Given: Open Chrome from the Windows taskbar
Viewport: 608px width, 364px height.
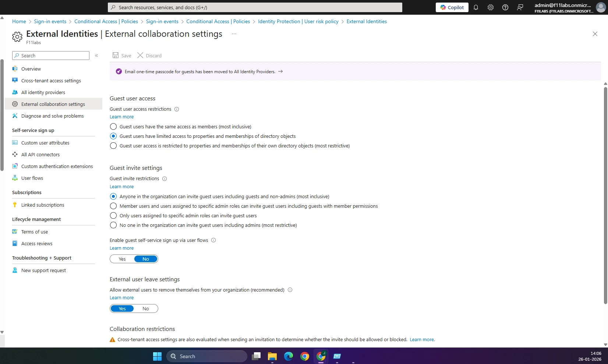Looking at the screenshot, I should (305, 356).
